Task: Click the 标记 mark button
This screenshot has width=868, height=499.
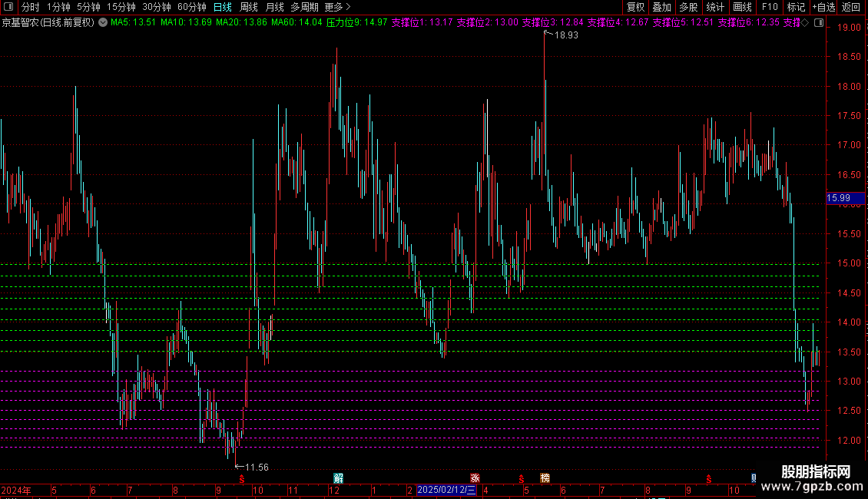Action: click(796, 7)
